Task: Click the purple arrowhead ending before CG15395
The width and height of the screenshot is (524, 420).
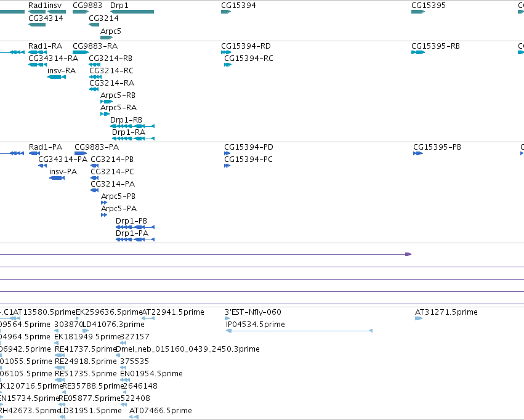Action: pyautogui.click(x=408, y=254)
